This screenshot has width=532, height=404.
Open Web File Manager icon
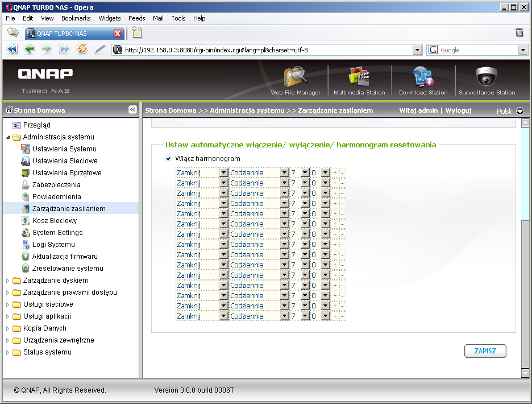[296, 76]
